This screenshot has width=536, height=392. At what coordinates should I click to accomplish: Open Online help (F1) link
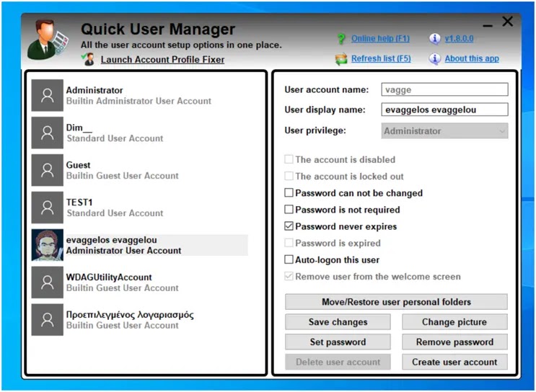coord(380,38)
